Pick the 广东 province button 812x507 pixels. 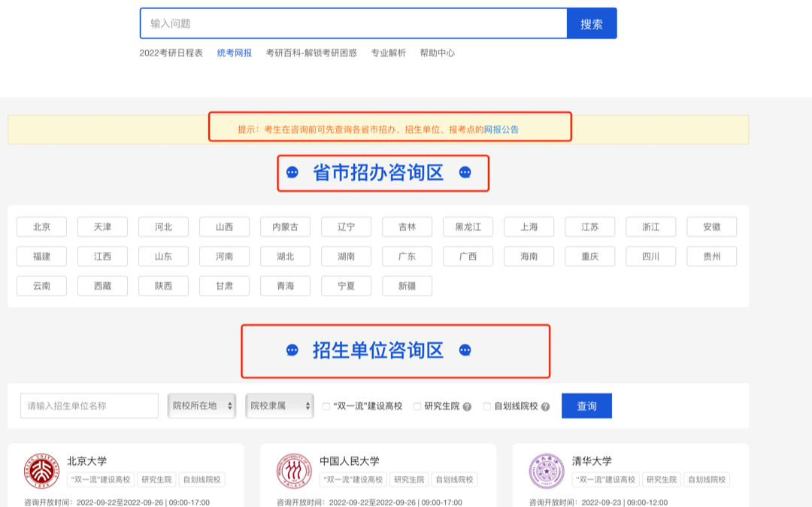(407, 257)
